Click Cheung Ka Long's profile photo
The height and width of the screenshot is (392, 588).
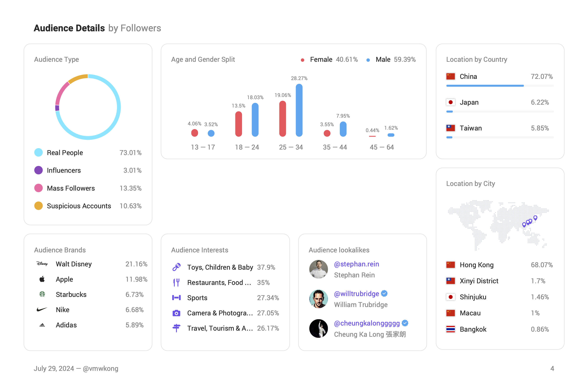318,329
